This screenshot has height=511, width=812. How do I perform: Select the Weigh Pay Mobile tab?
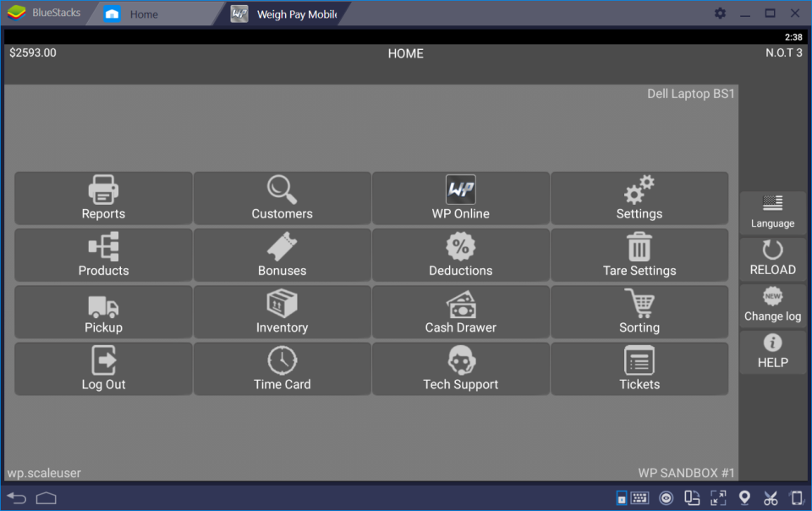pyautogui.click(x=285, y=14)
